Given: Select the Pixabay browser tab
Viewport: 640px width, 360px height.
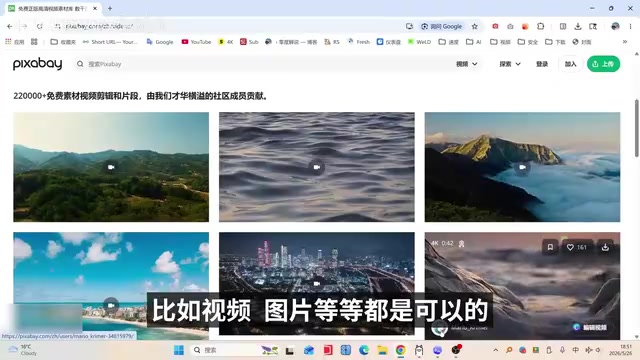Looking at the screenshot, I should click(53, 8).
